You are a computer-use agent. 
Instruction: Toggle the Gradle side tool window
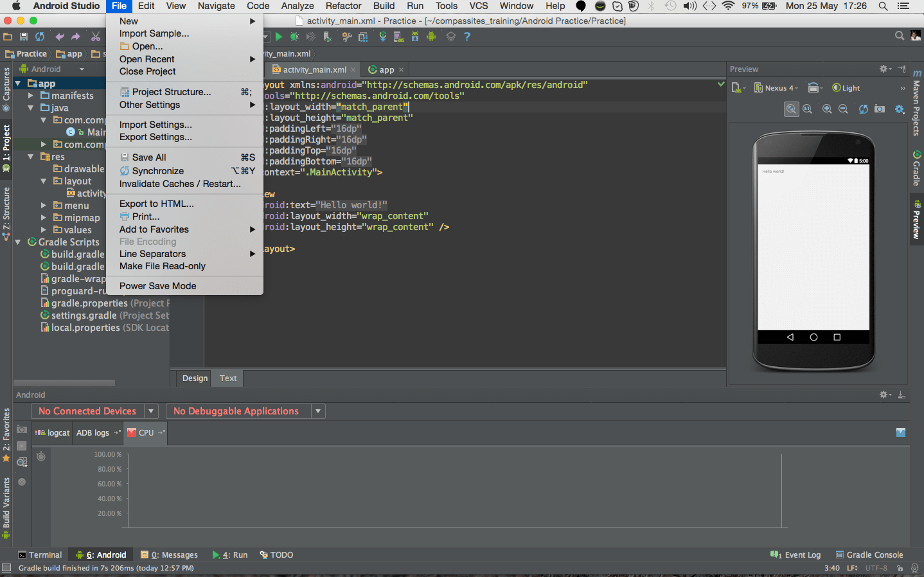(x=917, y=168)
